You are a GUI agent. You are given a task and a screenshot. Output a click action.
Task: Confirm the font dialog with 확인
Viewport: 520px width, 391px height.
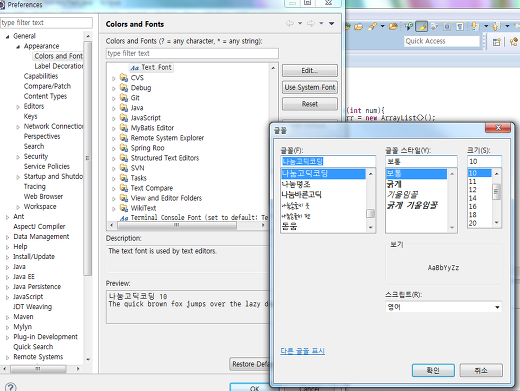click(433, 370)
